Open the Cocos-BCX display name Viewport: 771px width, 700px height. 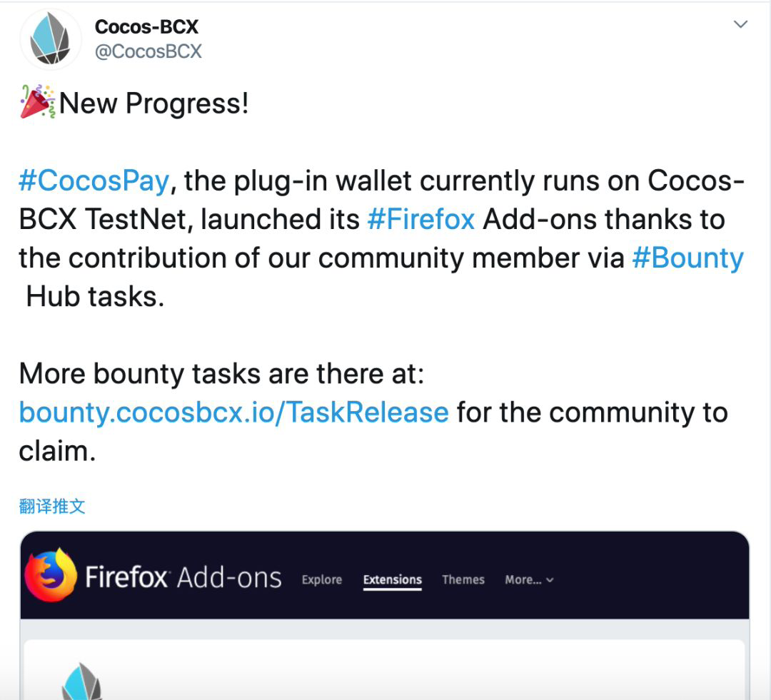[146, 27]
